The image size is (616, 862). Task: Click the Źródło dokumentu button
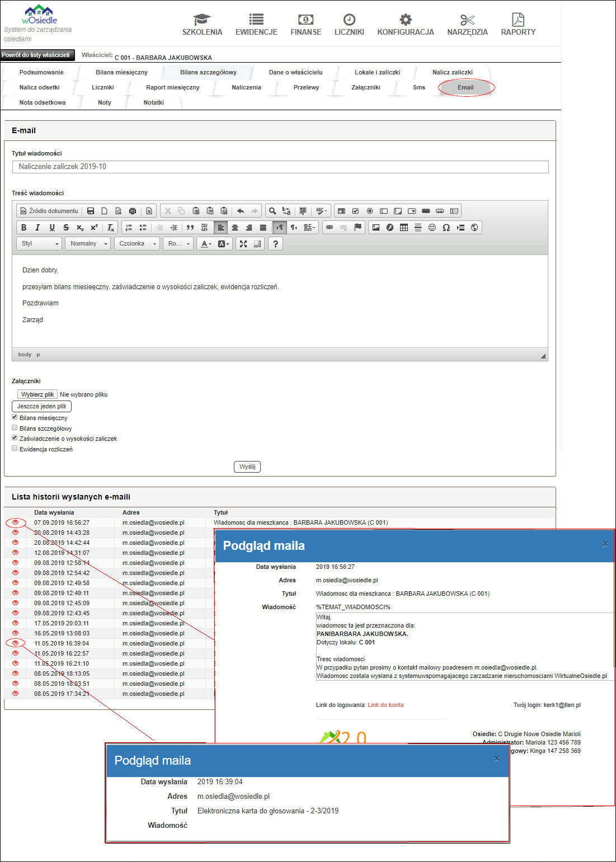49,211
